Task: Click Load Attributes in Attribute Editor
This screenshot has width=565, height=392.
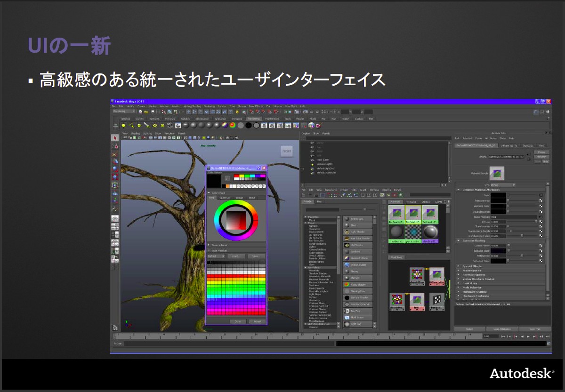Action: (x=502, y=329)
